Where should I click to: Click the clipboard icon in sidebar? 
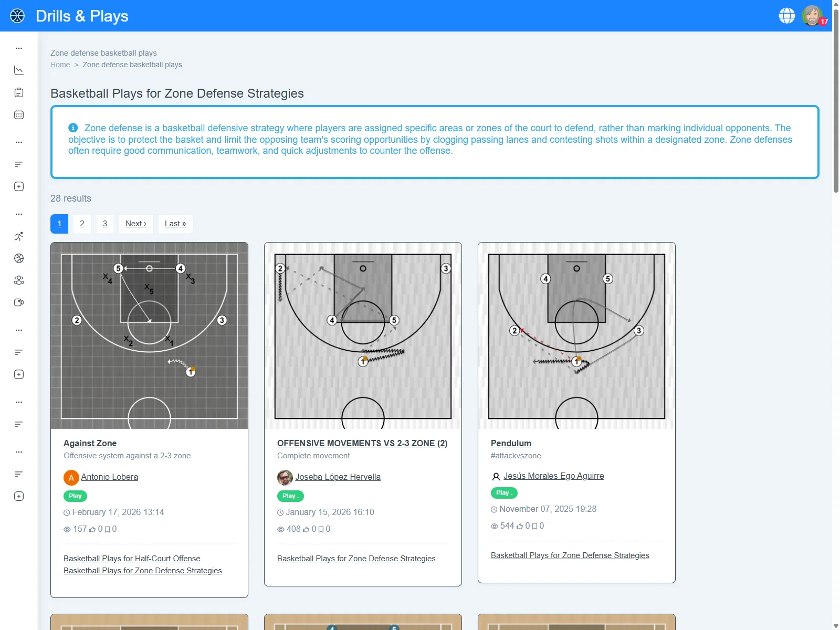[19, 93]
